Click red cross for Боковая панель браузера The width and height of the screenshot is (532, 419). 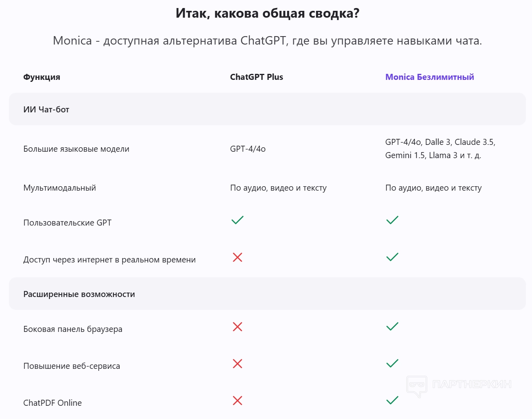pyautogui.click(x=238, y=327)
